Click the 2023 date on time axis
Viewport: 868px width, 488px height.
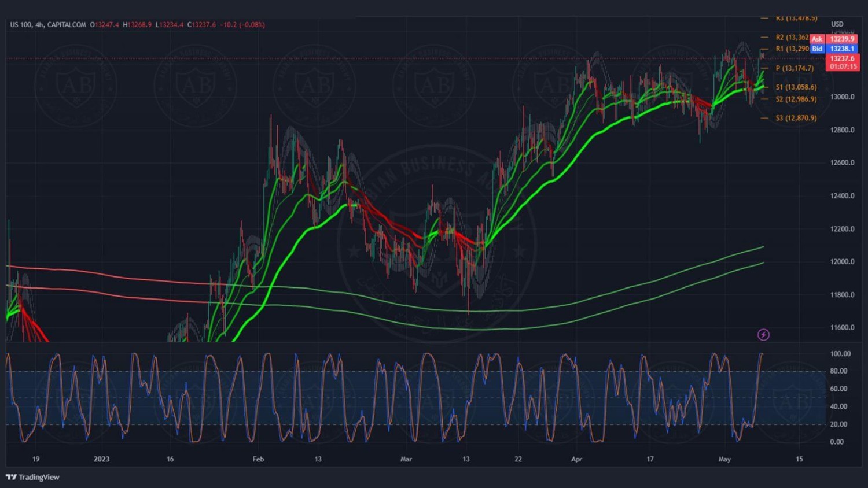101,459
